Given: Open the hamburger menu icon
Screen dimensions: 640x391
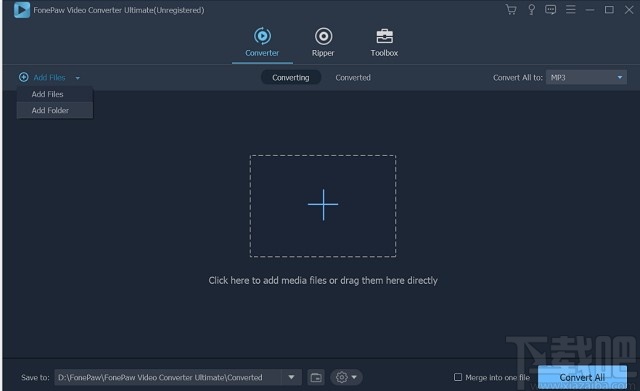Looking at the screenshot, I should tap(571, 9).
